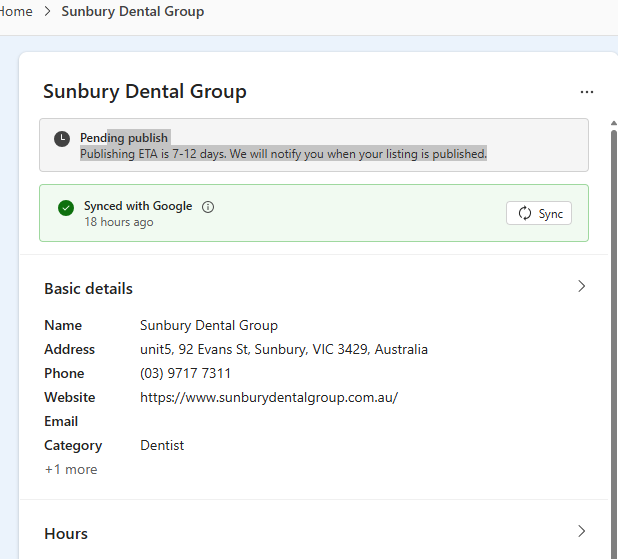Click the Sync button
The height and width of the screenshot is (559, 618).
click(x=539, y=213)
